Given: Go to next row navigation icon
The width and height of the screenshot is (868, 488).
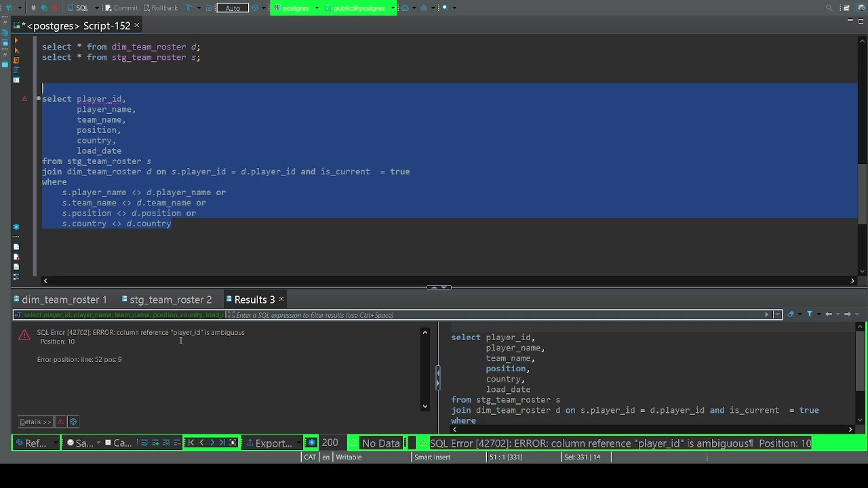Looking at the screenshot, I should [x=212, y=443].
